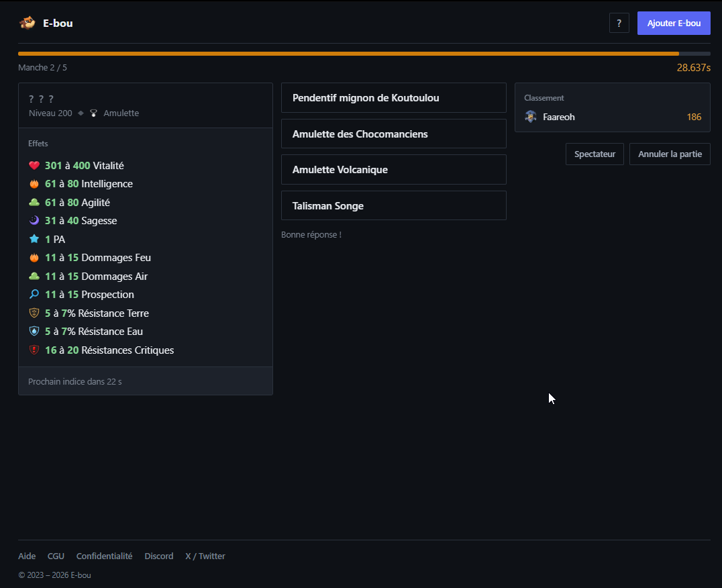Click the Effets section heading
The image size is (722, 588).
pos(38,143)
